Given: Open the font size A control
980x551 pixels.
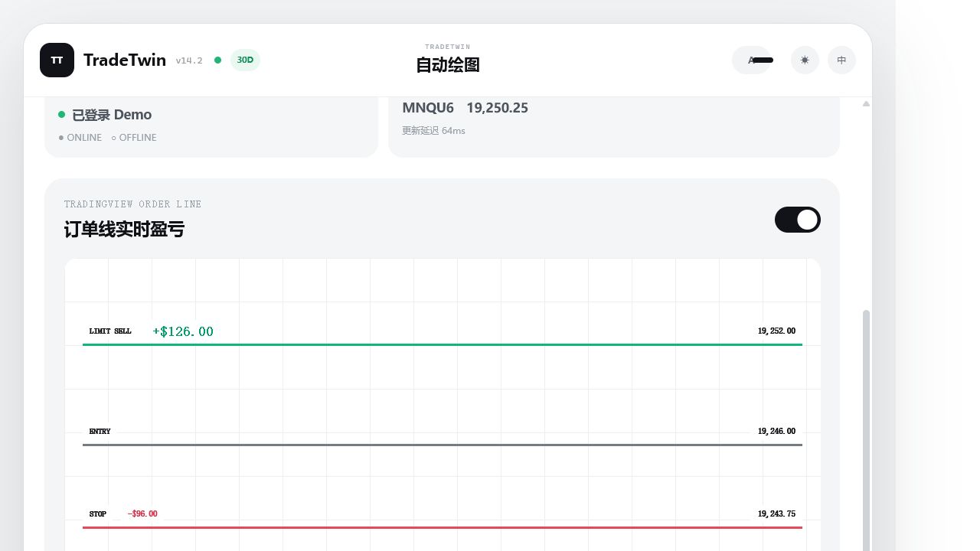Looking at the screenshot, I should pyautogui.click(x=751, y=60).
